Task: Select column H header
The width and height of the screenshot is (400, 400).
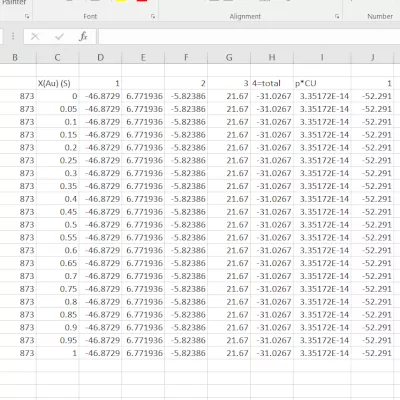Action: click(272, 57)
